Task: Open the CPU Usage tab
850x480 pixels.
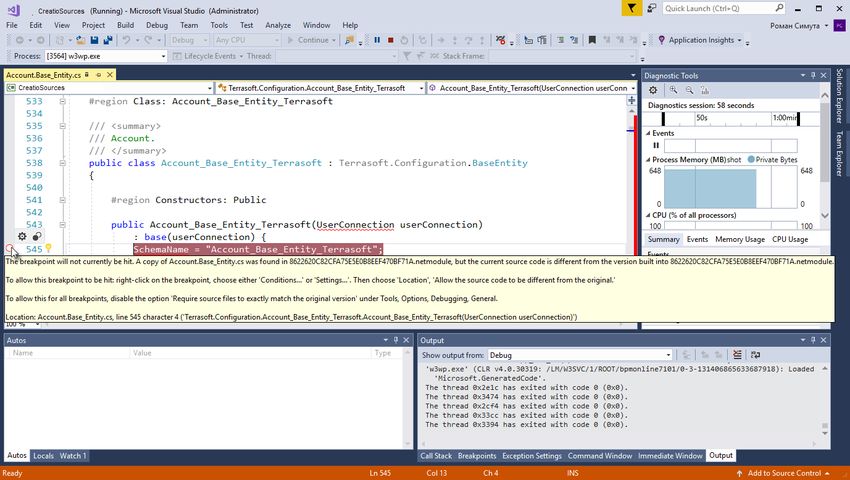Action: pos(790,239)
